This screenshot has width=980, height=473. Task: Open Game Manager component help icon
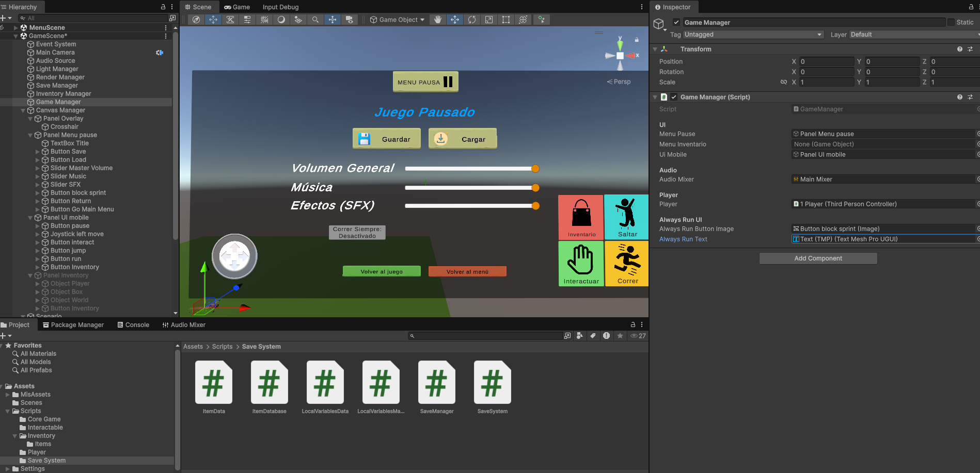coord(960,97)
